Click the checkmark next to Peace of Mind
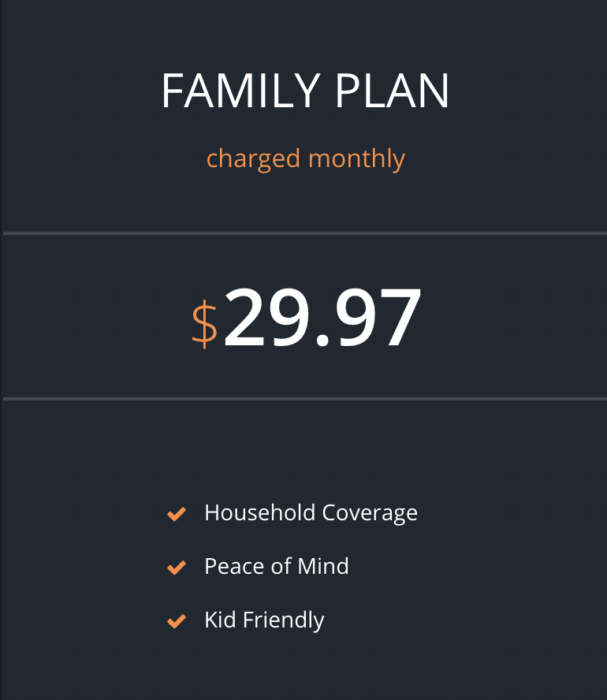 (177, 568)
